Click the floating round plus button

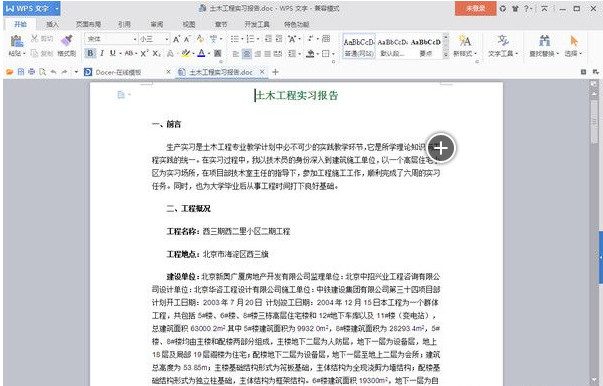coord(441,148)
